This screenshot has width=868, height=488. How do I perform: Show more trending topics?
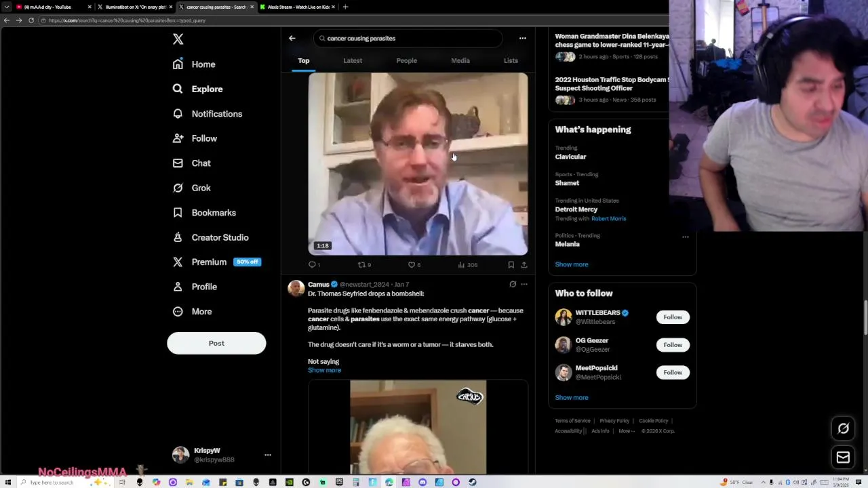click(572, 264)
